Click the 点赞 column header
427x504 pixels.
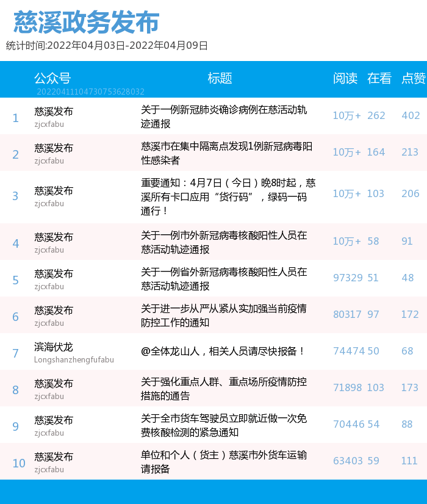(x=414, y=78)
